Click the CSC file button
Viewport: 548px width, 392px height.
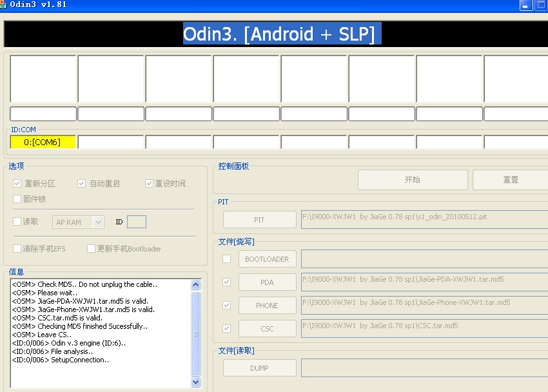tap(267, 329)
